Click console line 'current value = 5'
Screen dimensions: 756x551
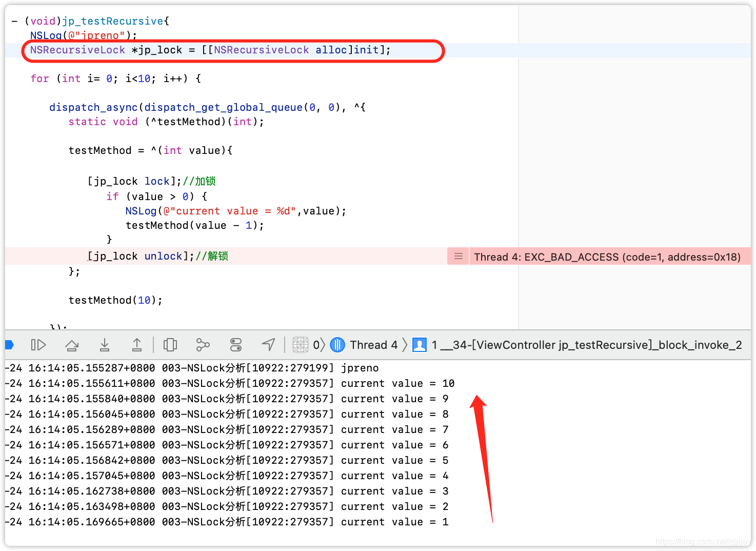tap(227, 460)
